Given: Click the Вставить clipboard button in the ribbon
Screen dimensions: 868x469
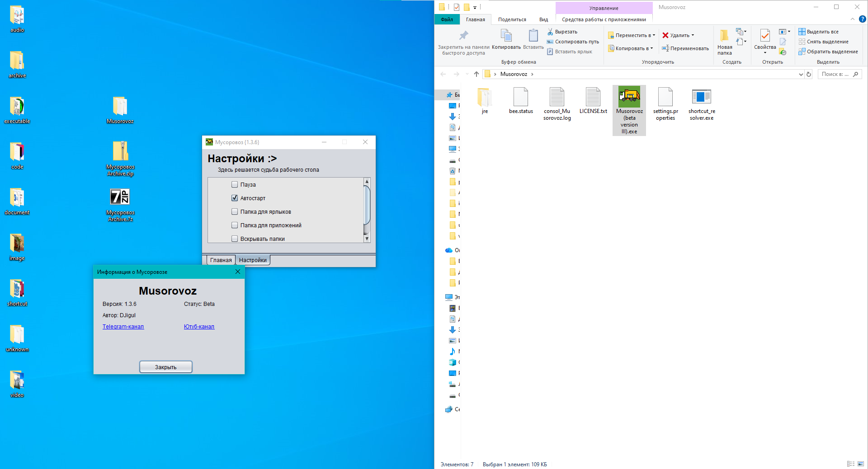Looking at the screenshot, I should pyautogui.click(x=533, y=39).
